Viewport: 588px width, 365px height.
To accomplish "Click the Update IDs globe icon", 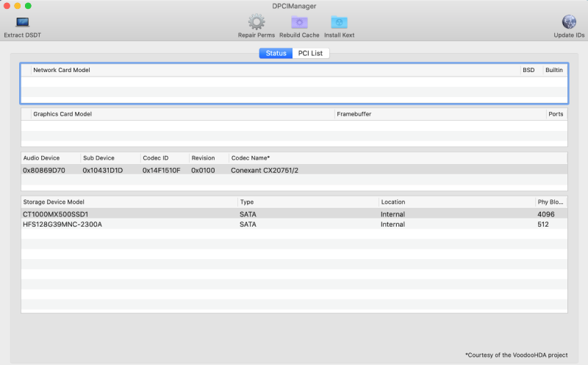I will [569, 23].
